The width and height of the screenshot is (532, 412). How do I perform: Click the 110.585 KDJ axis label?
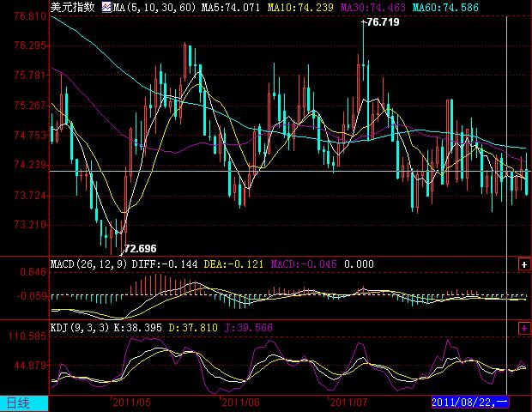coord(27,336)
